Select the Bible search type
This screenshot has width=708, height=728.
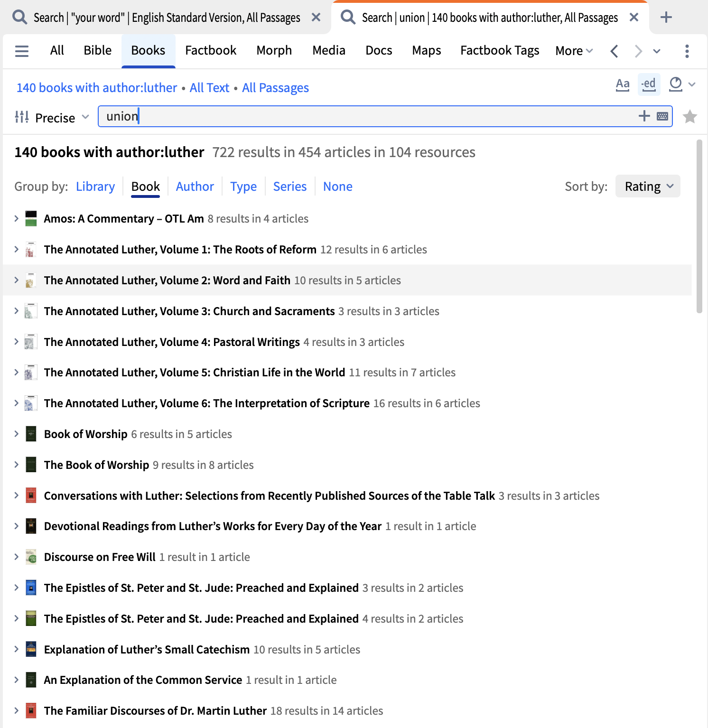pyautogui.click(x=98, y=50)
